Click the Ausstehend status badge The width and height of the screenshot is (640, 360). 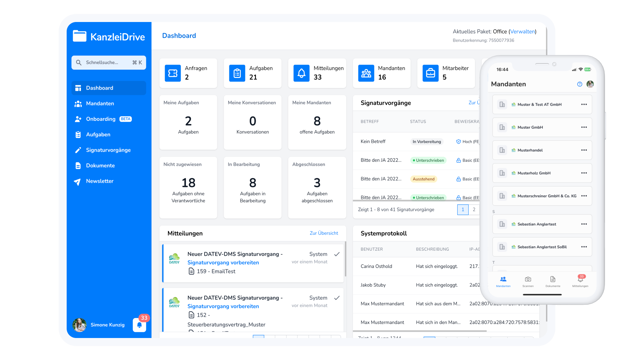pyautogui.click(x=424, y=179)
